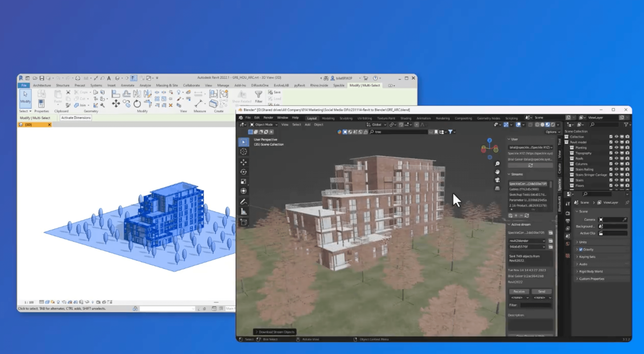Select Blender's Cursor tool
The image size is (644, 354).
pos(244,152)
